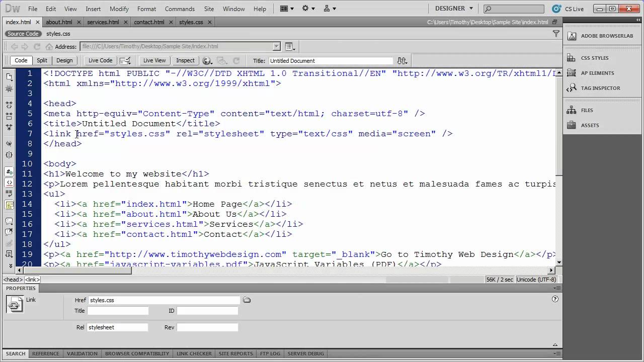Collapse Selection coding toolbar icon
Image resolution: width=644 pixels, height=362 pixels.
click(9, 116)
